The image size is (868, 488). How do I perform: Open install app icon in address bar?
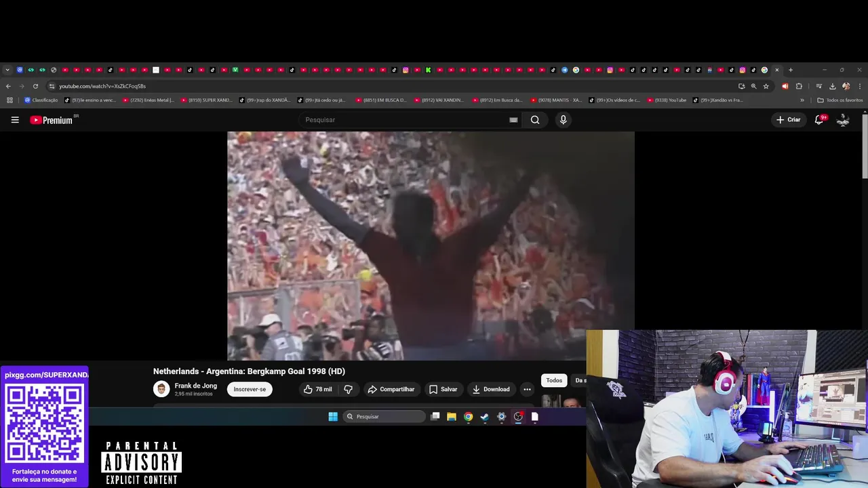(741, 86)
